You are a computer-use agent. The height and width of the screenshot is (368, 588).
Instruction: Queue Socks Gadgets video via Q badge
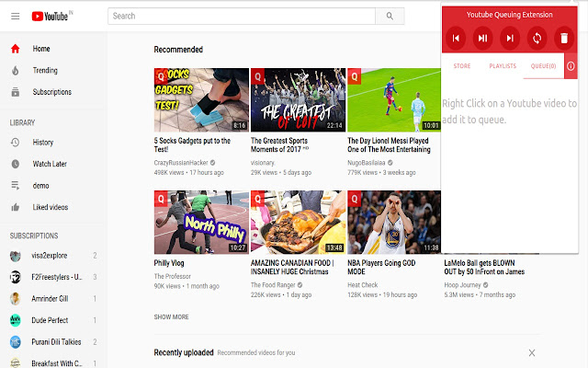coord(161,76)
